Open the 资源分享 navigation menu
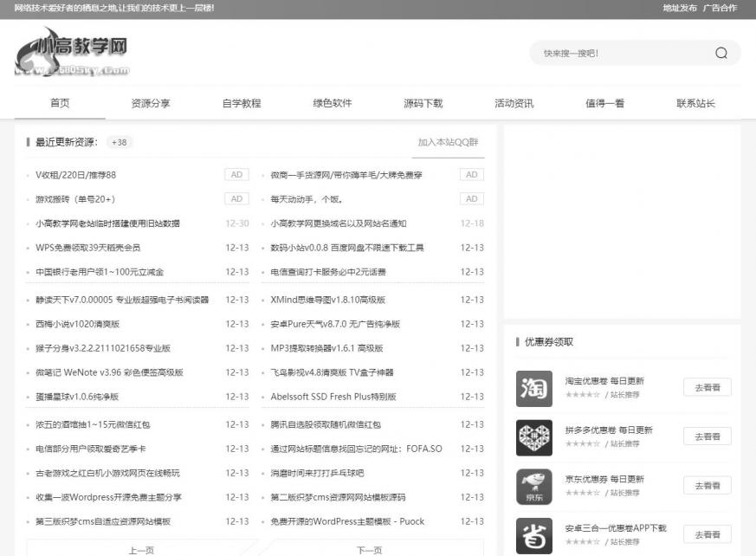756x556 pixels. pyautogui.click(x=152, y=101)
